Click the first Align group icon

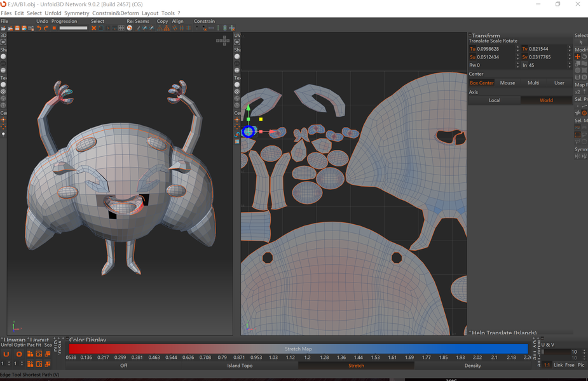point(175,28)
